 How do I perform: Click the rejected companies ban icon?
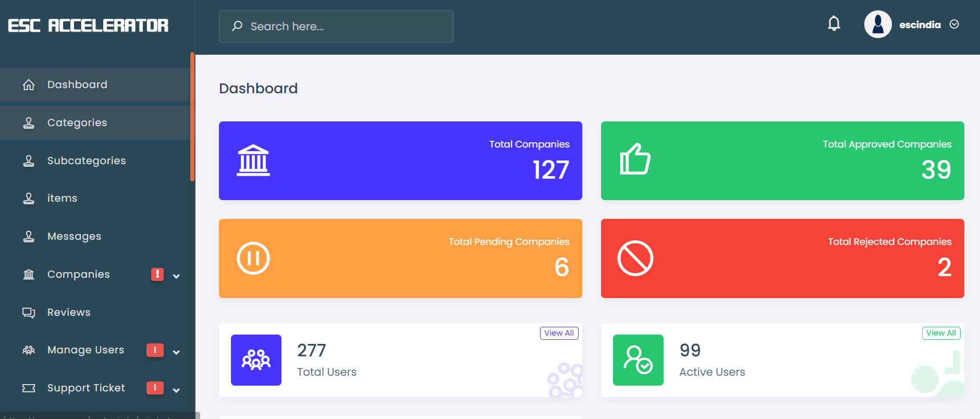click(x=635, y=258)
